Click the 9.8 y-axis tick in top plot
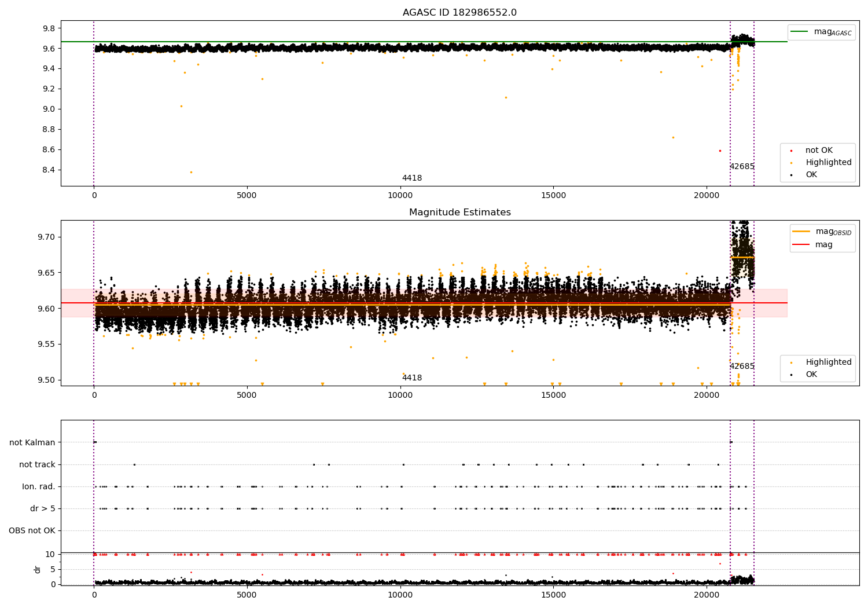This screenshot has height=608, width=868. pos(49,29)
